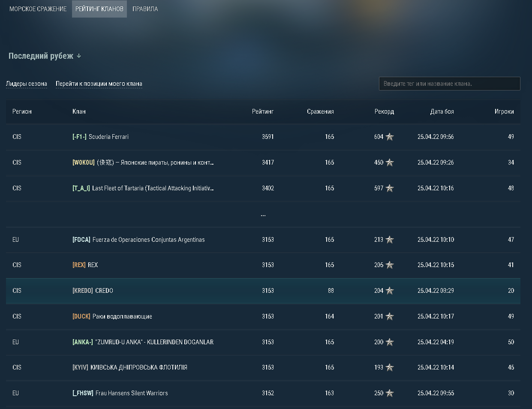Click the Рейтинг column header
The height and width of the screenshot is (409, 532).
point(262,111)
